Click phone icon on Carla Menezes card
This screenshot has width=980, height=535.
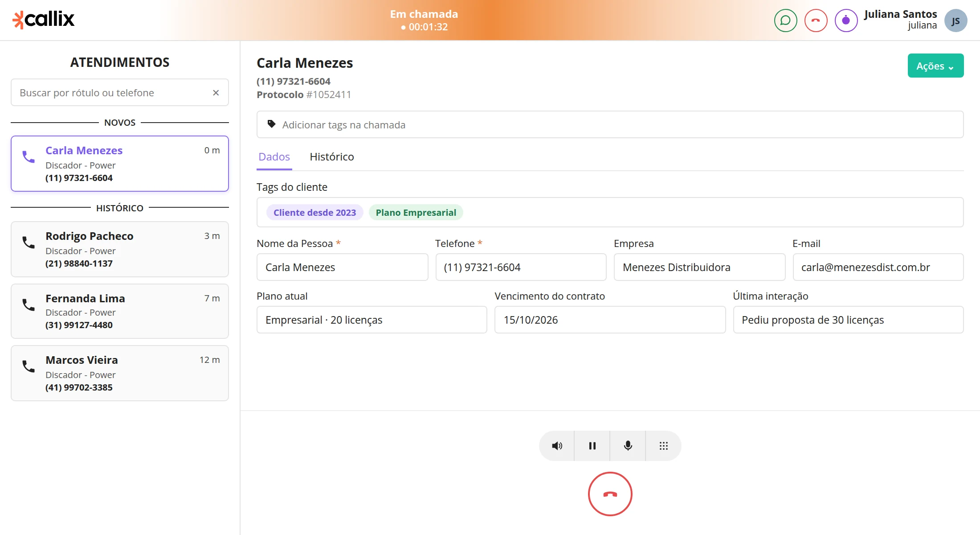(x=29, y=157)
